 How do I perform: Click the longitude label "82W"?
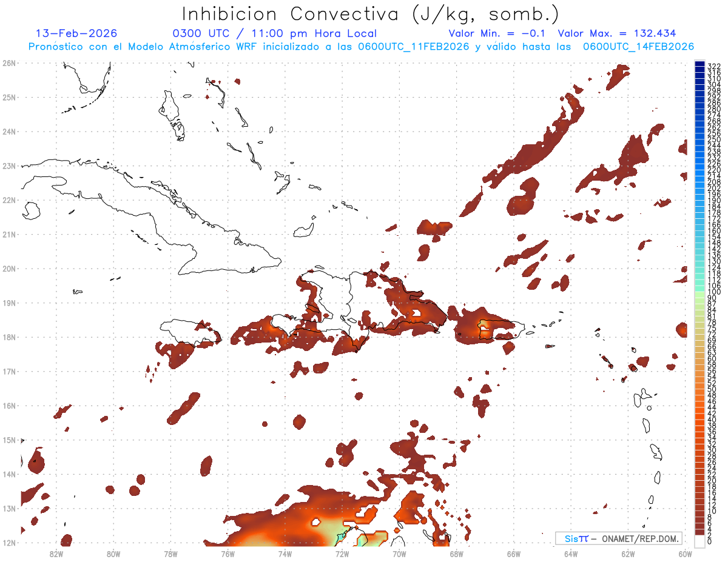click(56, 554)
